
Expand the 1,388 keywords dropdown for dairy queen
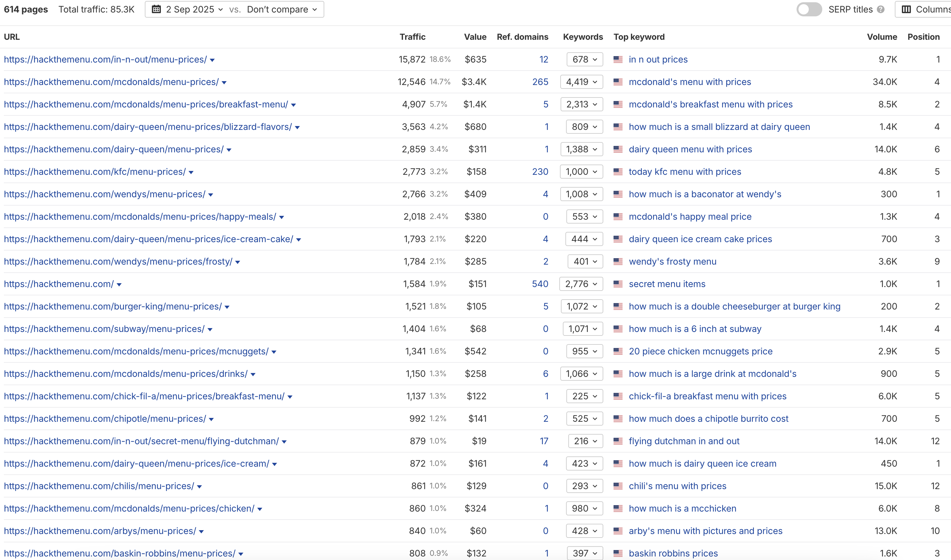(581, 149)
